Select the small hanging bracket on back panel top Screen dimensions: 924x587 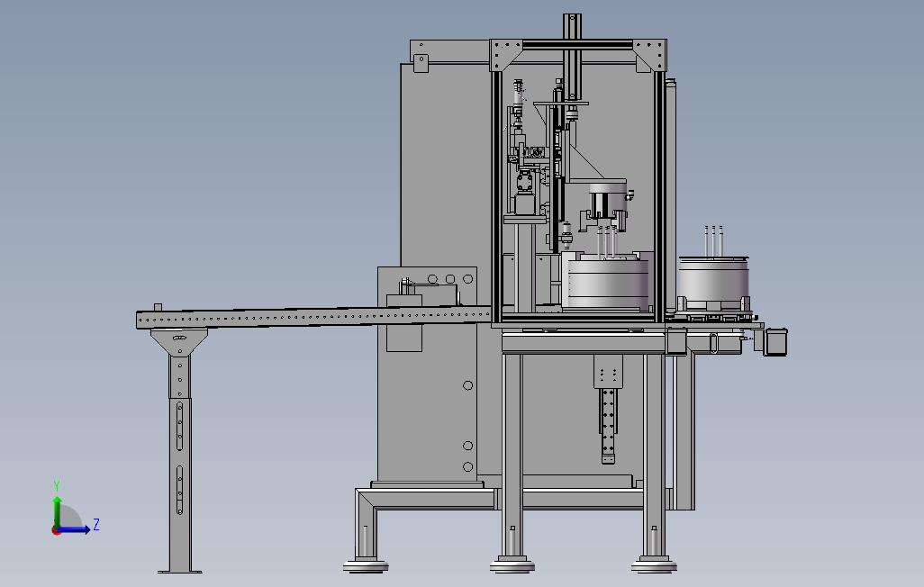[x=421, y=63]
